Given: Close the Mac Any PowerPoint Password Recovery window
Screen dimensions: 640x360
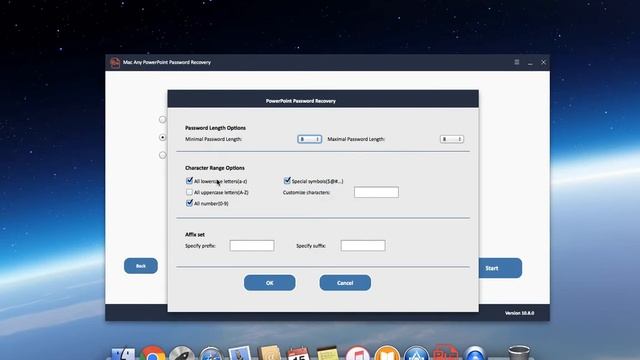Looking at the screenshot, I should pyautogui.click(x=543, y=62).
